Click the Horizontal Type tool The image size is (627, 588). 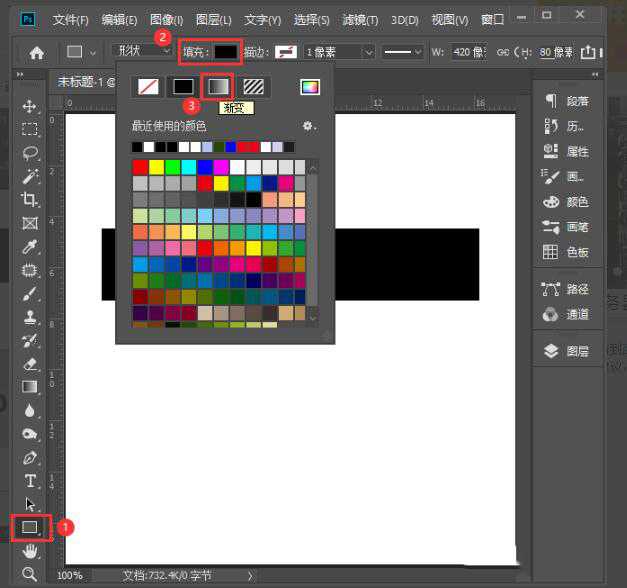30,481
